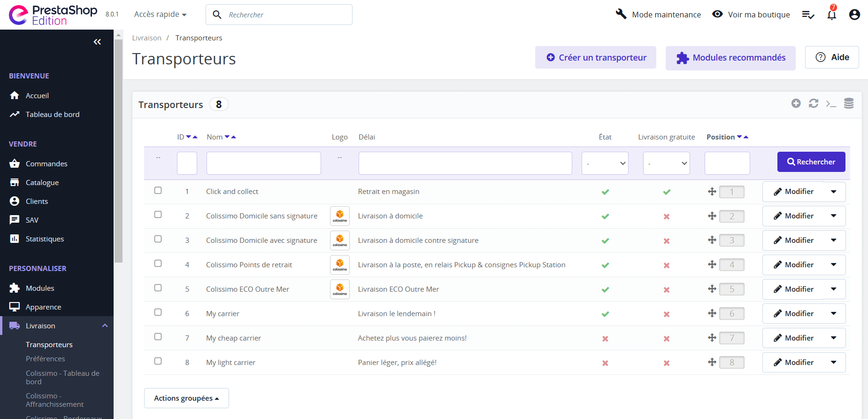The width and height of the screenshot is (868, 419).
Task: Open the État filter dropdown
Action: click(605, 163)
